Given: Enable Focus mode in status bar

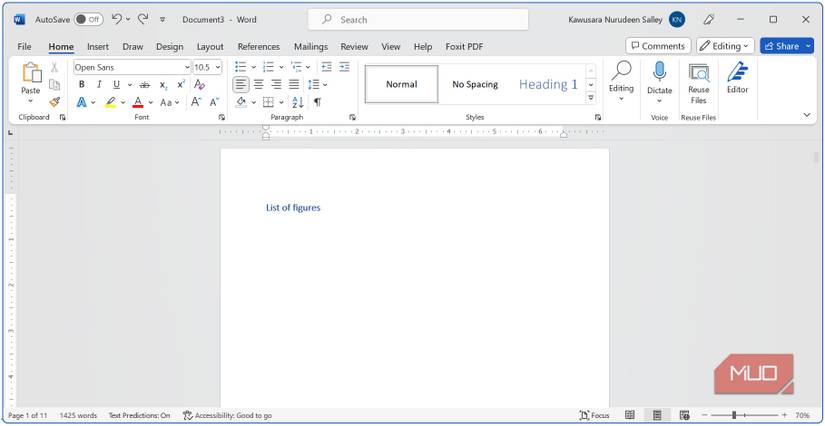Looking at the screenshot, I should (594, 415).
